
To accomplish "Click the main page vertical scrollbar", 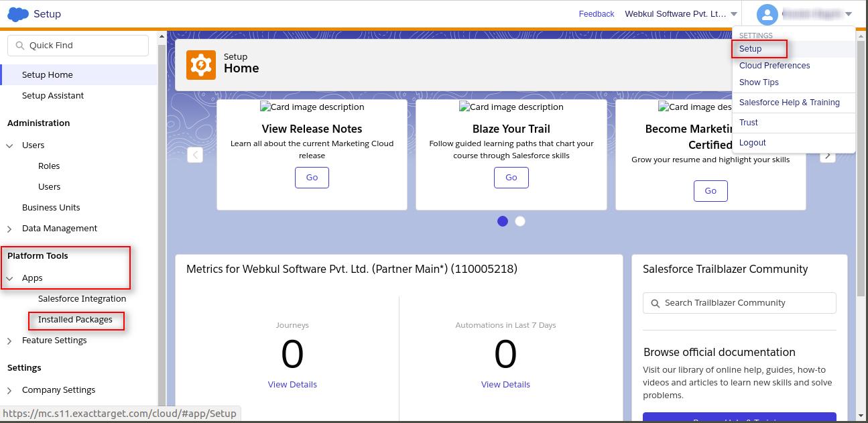I will 861,168.
